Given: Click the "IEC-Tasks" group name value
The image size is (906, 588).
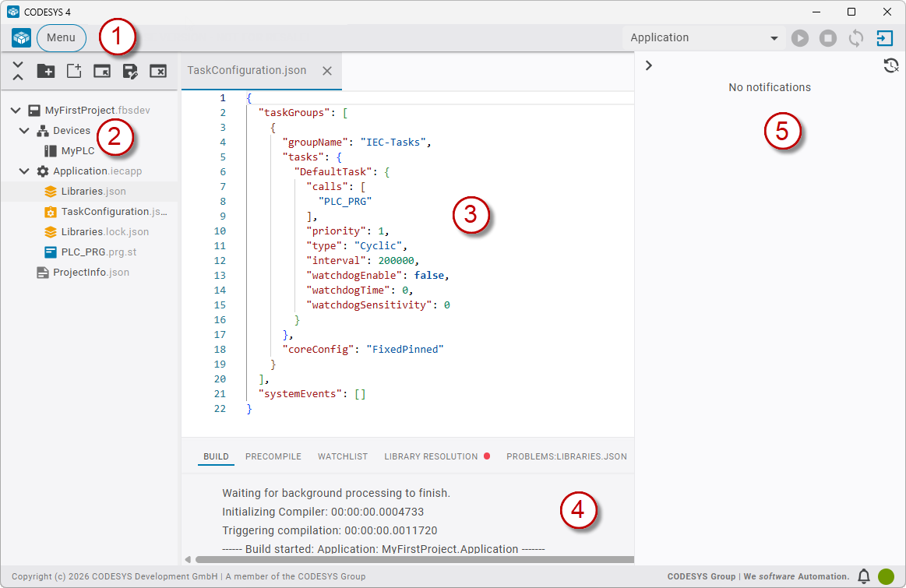Looking at the screenshot, I should (393, 142).
